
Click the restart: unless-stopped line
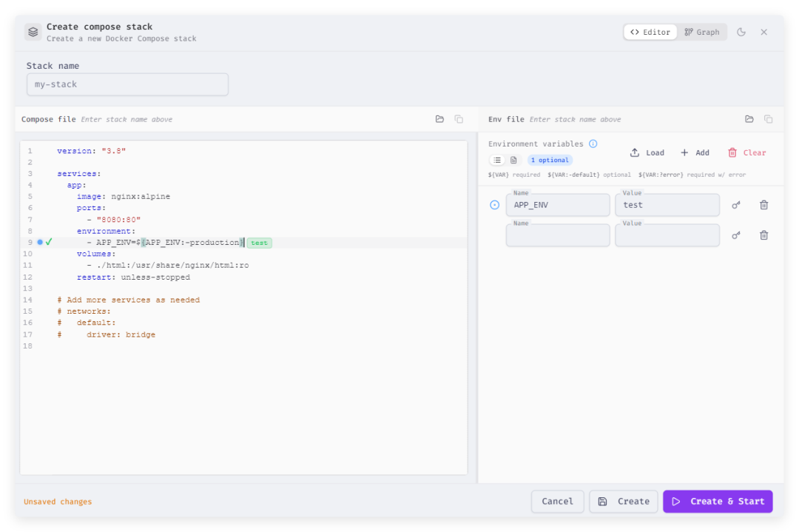coord(133,277)
